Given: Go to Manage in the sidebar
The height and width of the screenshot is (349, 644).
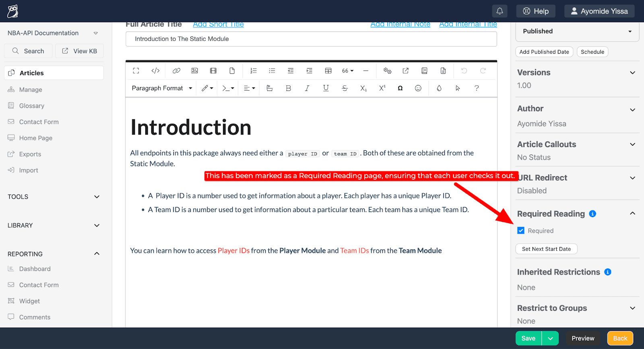Looking at the screenshot, I should pos(31,89).
